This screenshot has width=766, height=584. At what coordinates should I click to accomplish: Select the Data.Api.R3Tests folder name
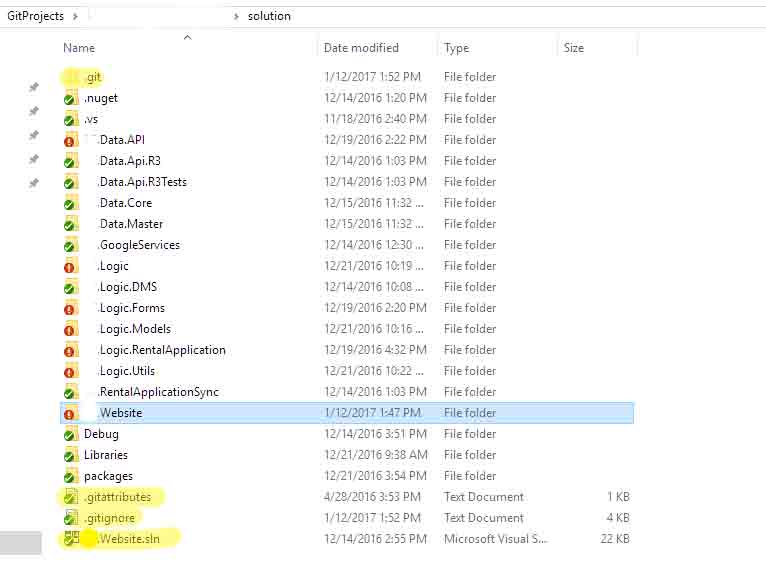point(142,182)
